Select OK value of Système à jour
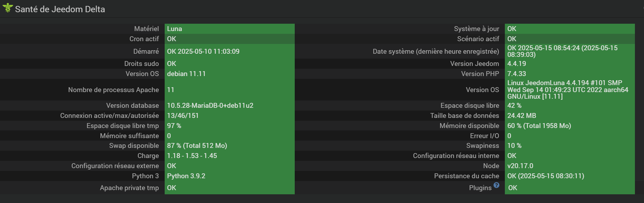 (x=512, y=29)
